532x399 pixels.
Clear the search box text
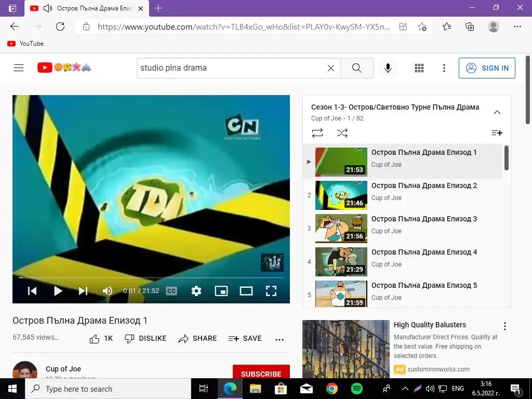pos(331,68)
